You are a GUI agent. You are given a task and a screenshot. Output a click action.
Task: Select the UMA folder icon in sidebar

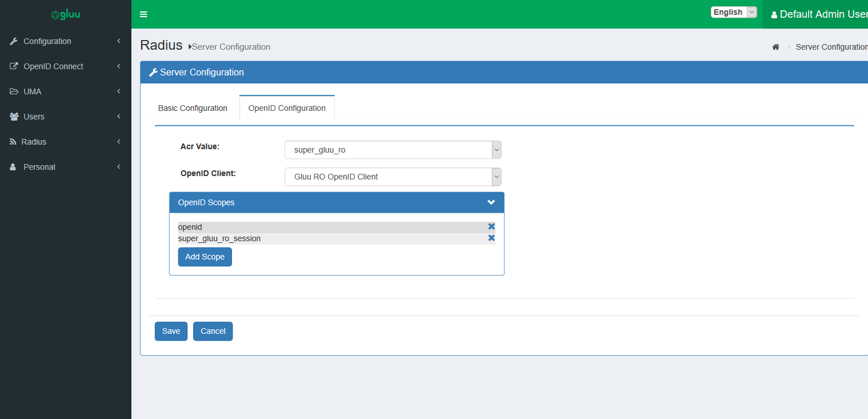pyautogui.click(x=13, y=91)
